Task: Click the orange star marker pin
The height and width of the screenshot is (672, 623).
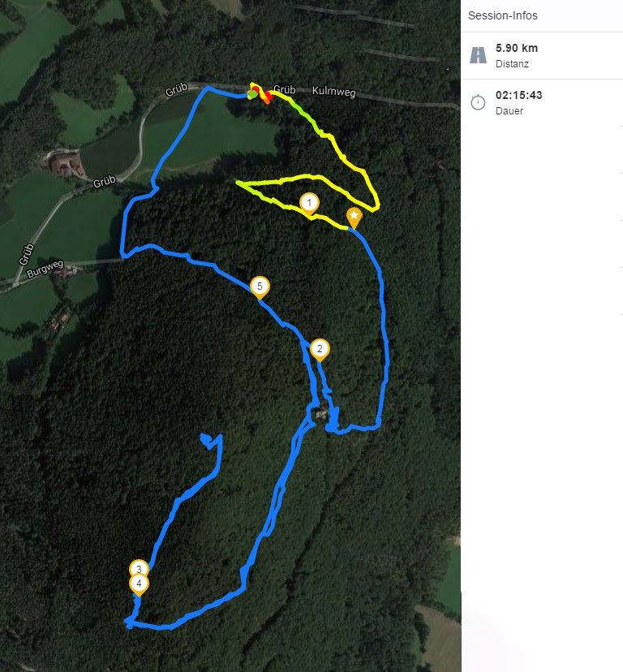Action: 354,218
